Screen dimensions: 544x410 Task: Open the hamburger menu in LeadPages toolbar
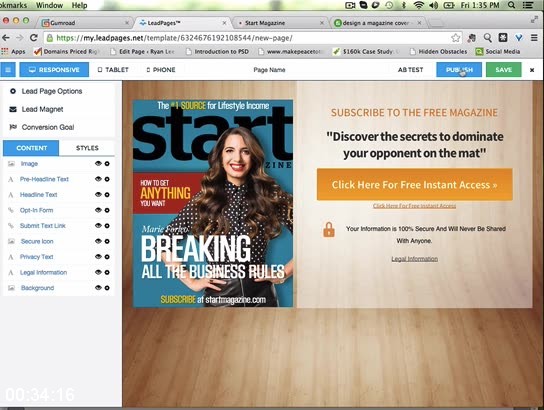click(x=8, y=70)
